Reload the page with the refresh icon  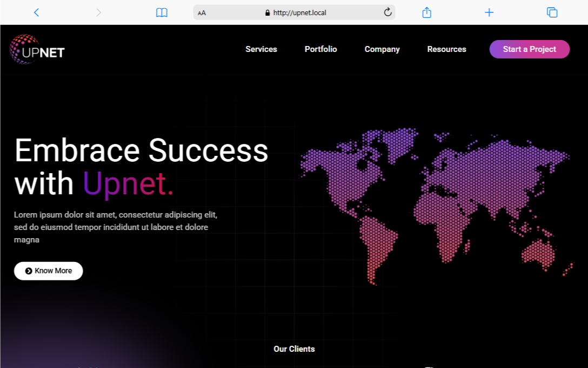click(387, 12)
